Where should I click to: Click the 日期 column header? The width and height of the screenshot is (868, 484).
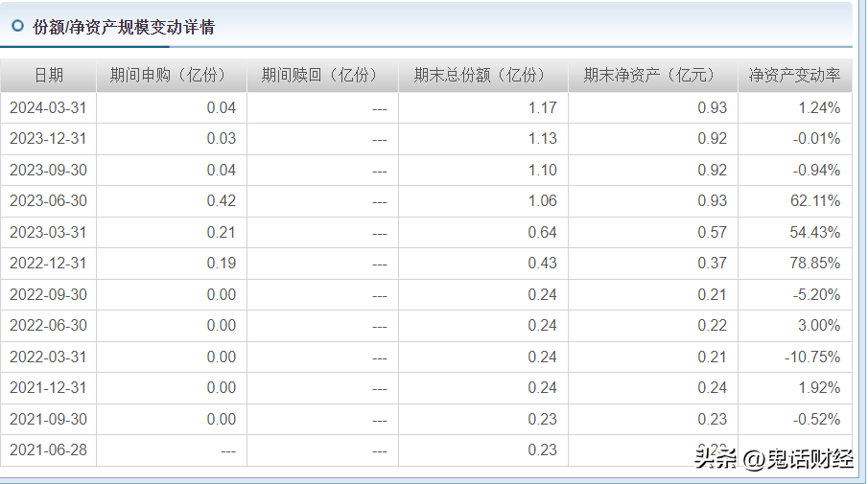click(49, 76)
